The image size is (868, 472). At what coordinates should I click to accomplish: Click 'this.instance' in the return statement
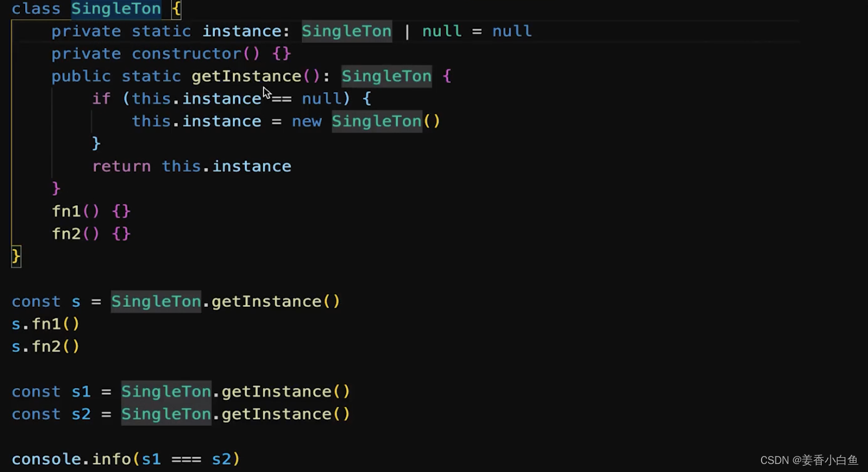coord(226,166)
